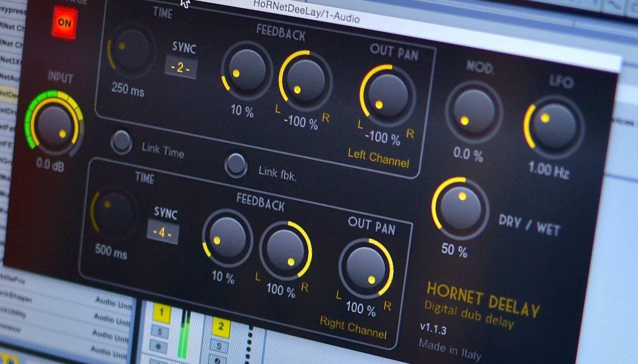Click the 250 ms time value
The image size is (638, 364).
(128, 89)
